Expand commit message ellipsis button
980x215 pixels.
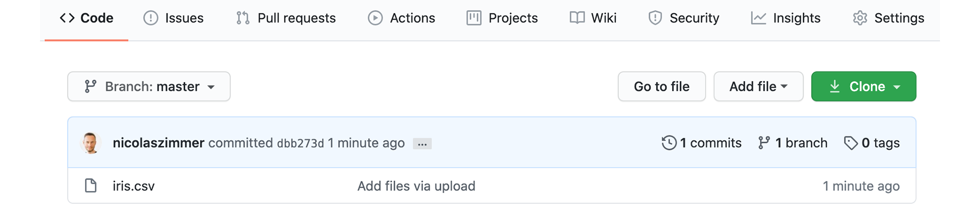(422, 143)
